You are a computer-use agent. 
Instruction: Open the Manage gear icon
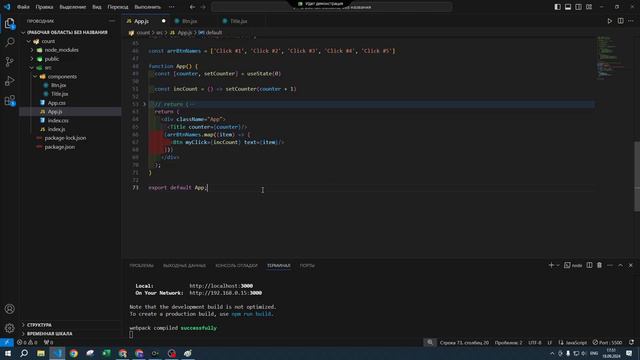click(9, 328)
